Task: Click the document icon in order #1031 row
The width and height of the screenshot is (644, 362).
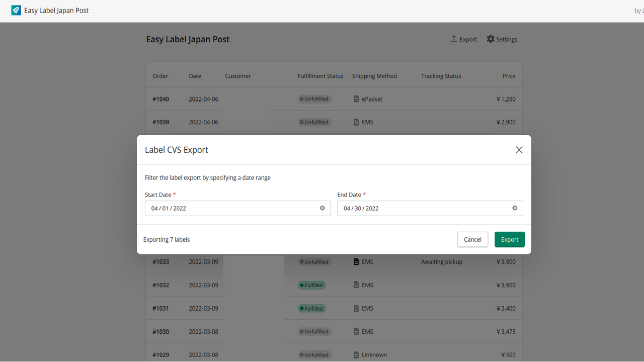Action: 356,308
